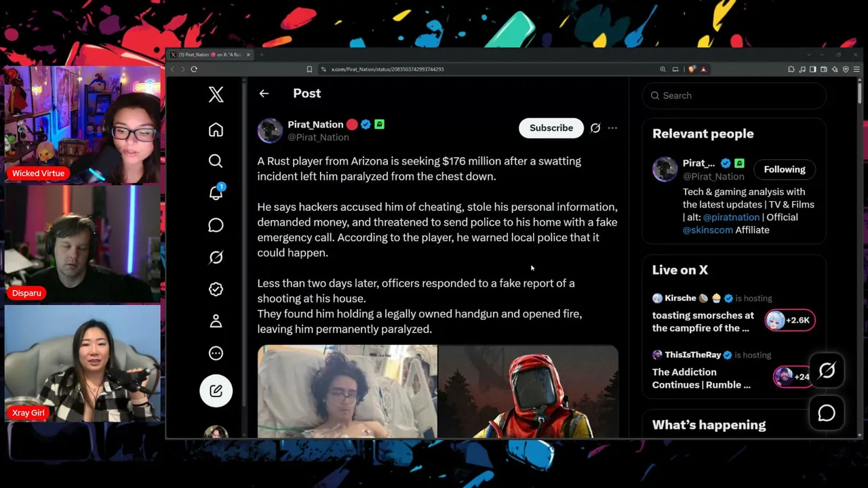
Task: Open the Rust hazmat suit image
Action: [528, 392]
